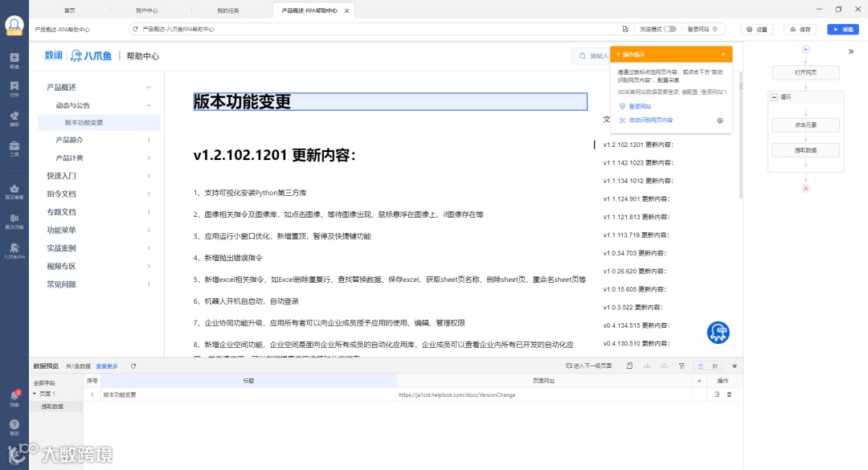Start collection with the 采集 button
This screenshot has width=868, height=470.
click(842, 29)
